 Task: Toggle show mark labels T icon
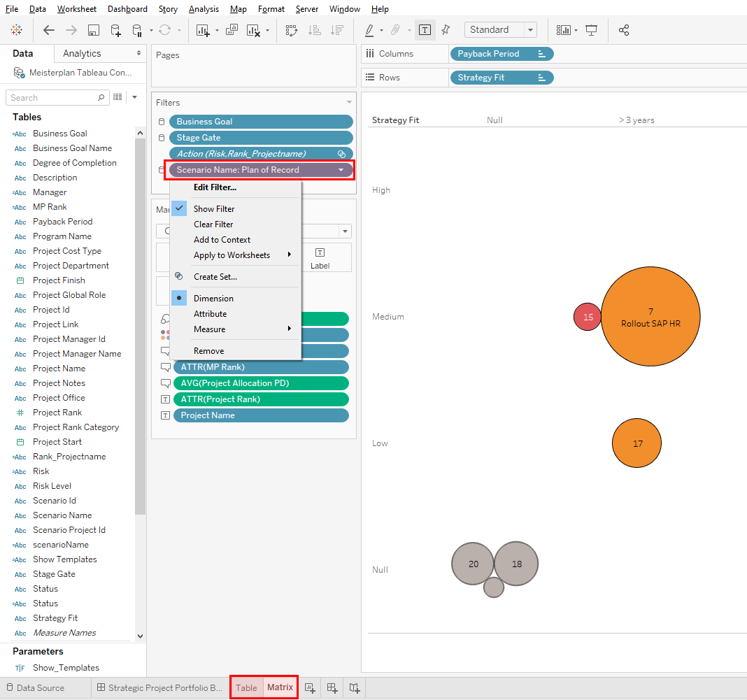pos(425,30)
